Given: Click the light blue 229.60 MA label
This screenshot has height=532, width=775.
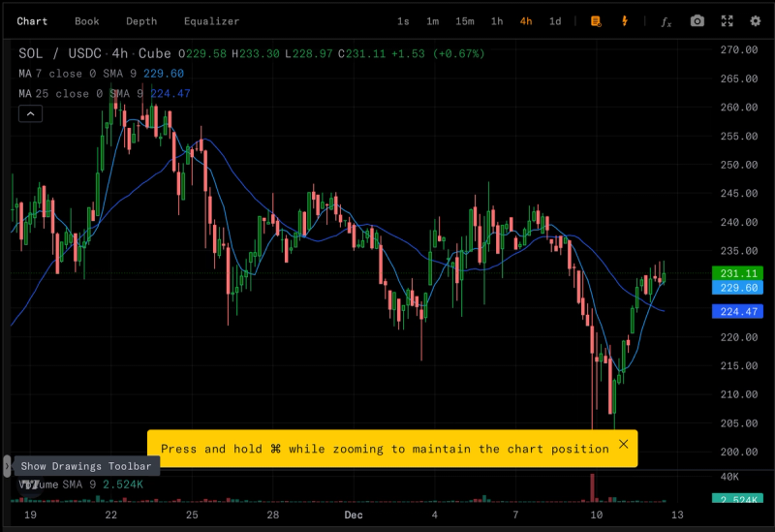Looking at the screenshot, I should tap(737, 288).
